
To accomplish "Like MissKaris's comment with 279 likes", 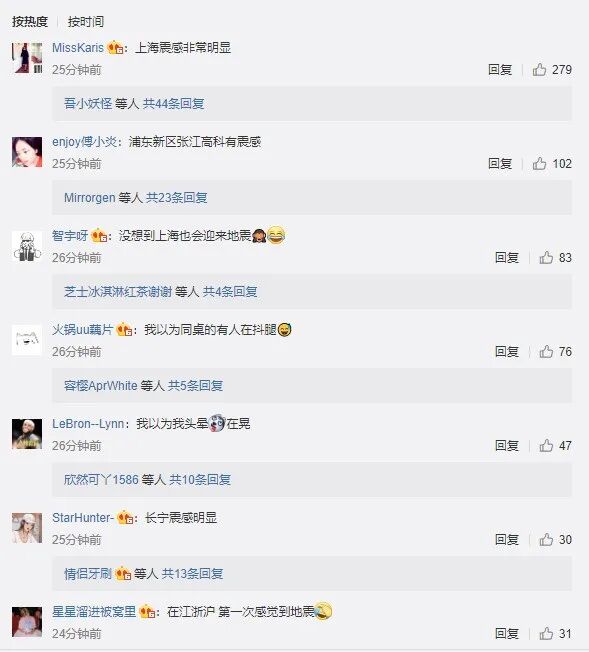I will (x=540, y=69).
